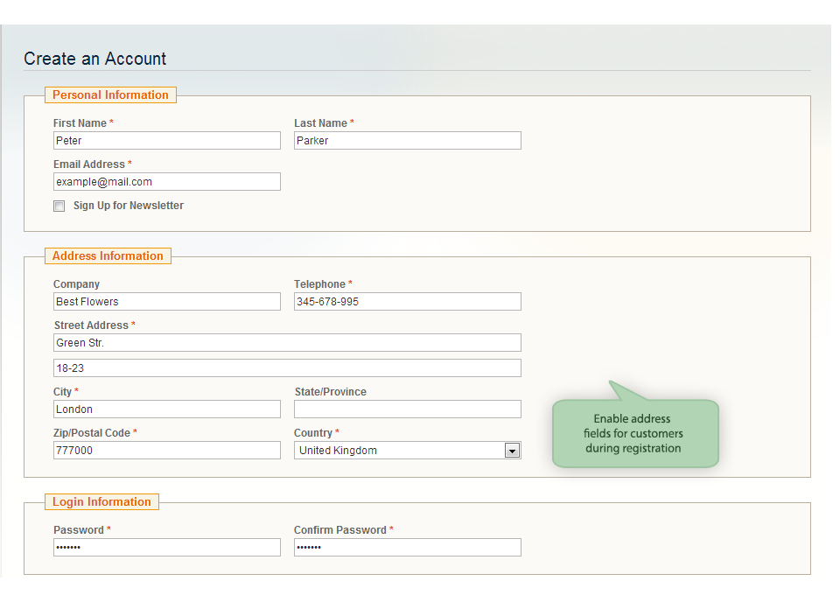Viewport: 840px width, 616px height.
Task: Open the Country dropdown showing United Kingdom
Action: point(407,451)
